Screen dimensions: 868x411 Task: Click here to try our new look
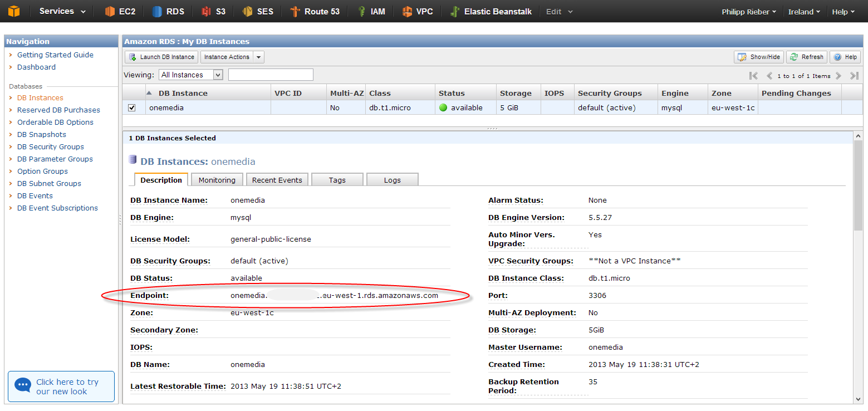(61, 386)
